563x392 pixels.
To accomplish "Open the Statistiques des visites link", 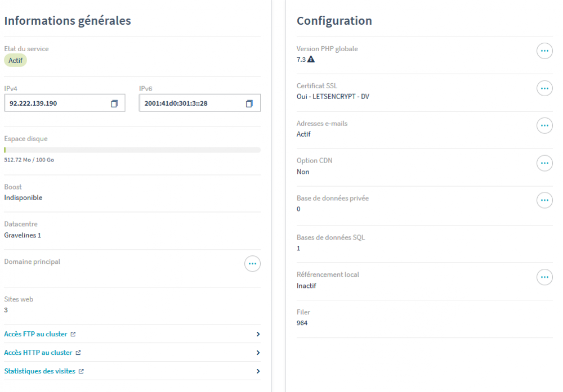I will pyautogui.click(x=39, y=371).
